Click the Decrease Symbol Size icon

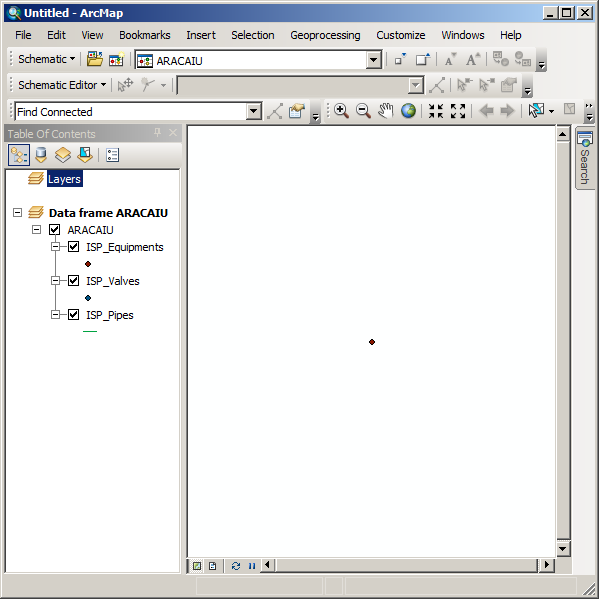tap(400, 60)
